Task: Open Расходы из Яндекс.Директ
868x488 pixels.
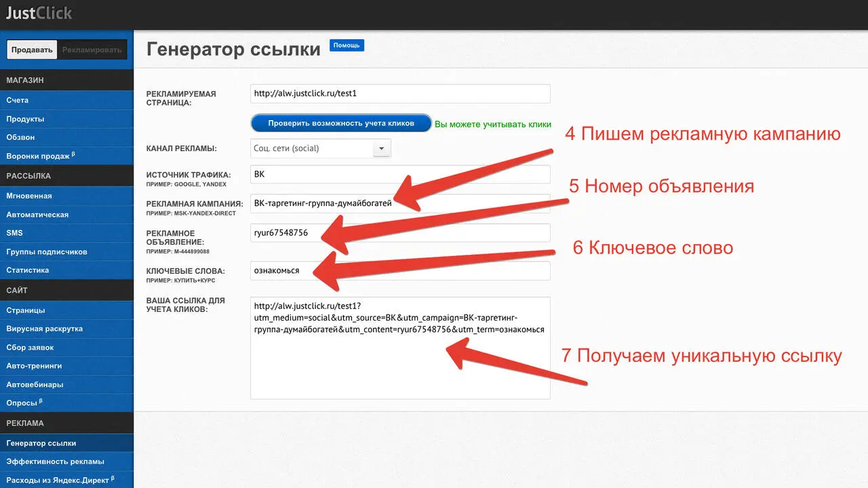Action: tap(66, 480)
